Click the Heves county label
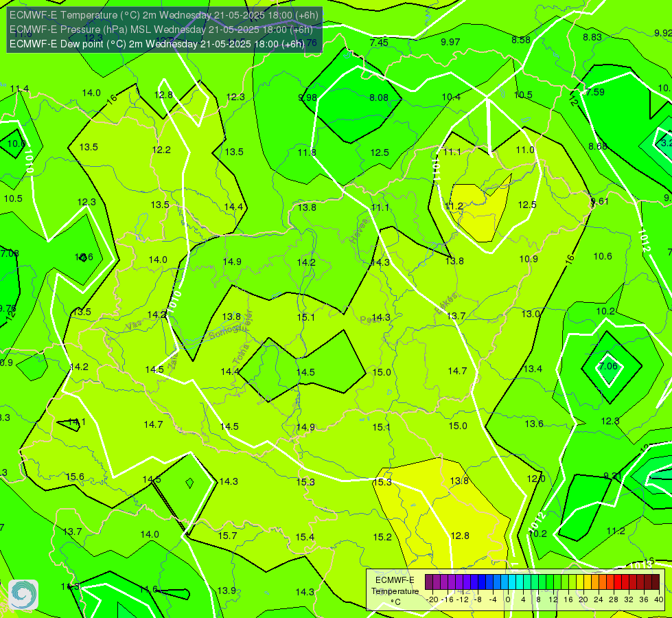This screenshot has height=618, width=672. tap(359, 231)
